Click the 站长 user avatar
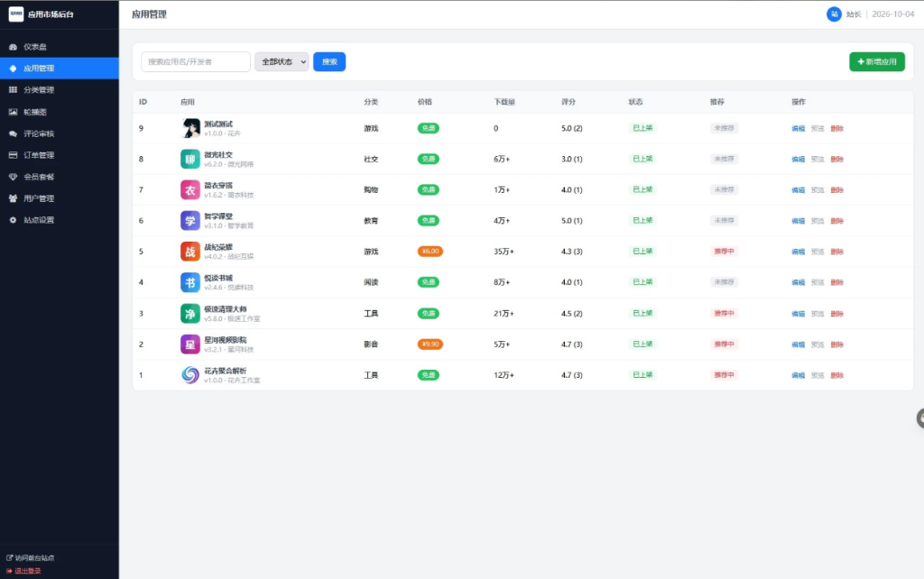 834,14
